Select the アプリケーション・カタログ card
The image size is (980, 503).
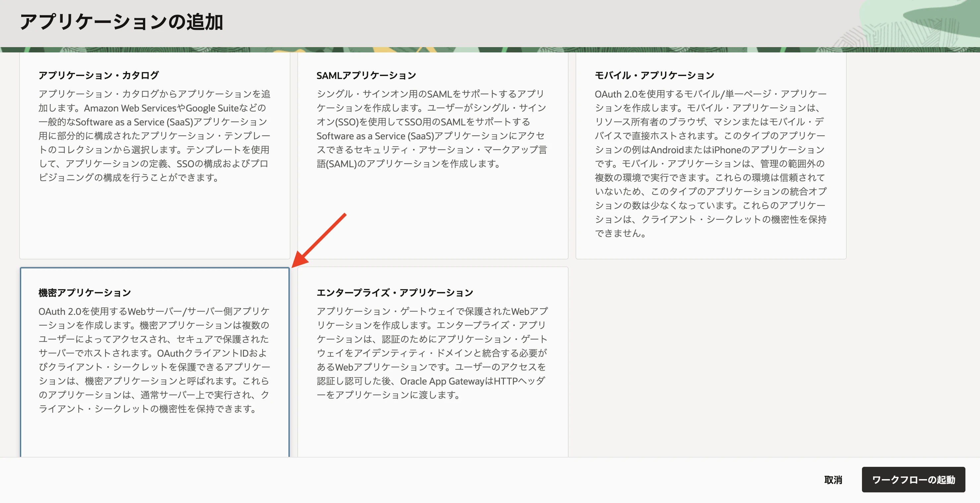click(155, 156)
